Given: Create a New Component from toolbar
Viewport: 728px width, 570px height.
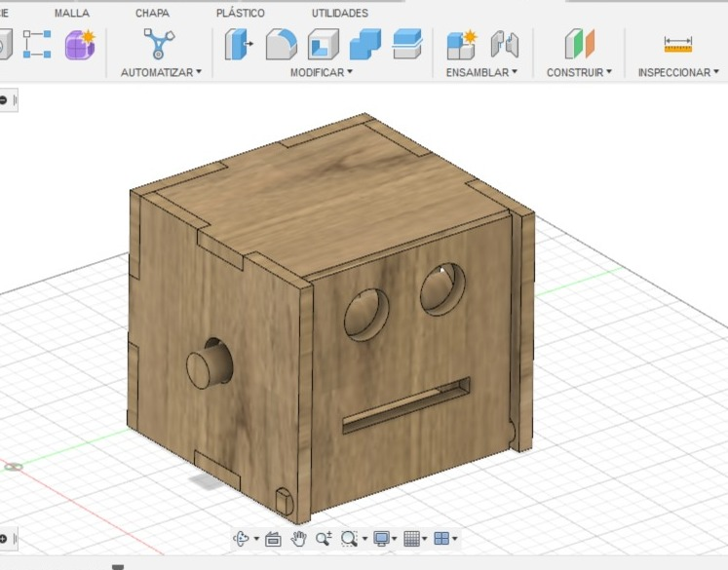Looking at the screenshot, I should 462,45.
